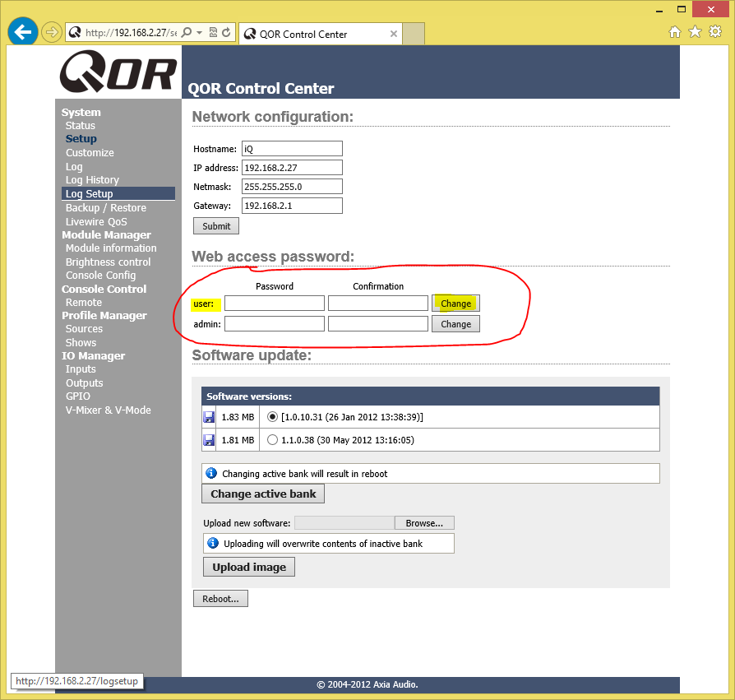Open Inputs under IO Manager

81,369
